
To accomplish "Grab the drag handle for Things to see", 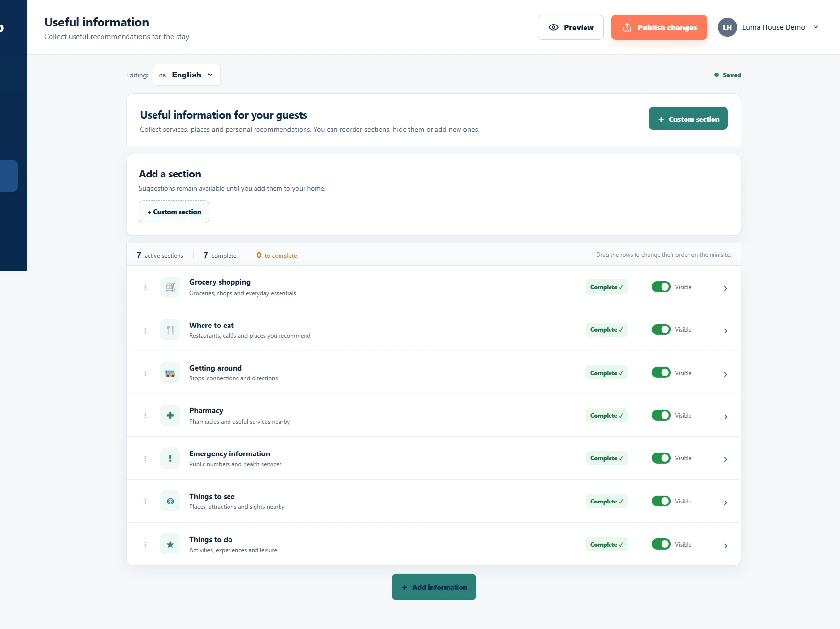I will tap(145, 502).
